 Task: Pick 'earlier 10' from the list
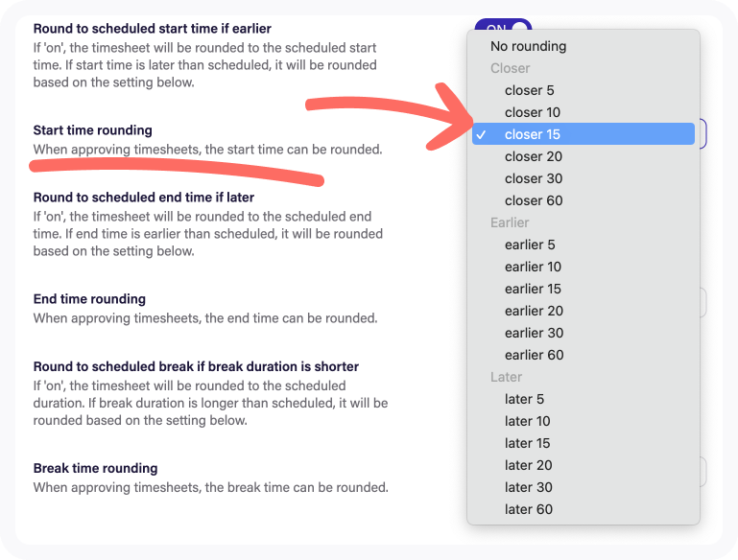coord(533,267)
